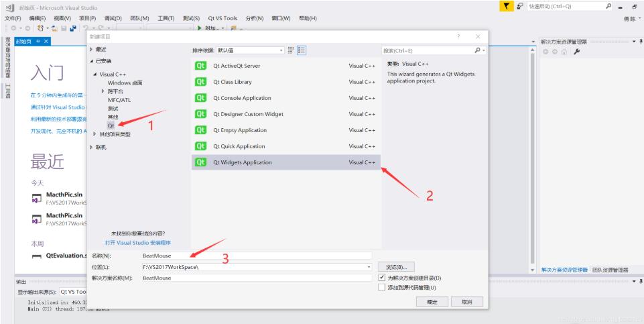Viewport: 644px width, 324px height.
Task: Click the search icon in template search box
Action: [477, 50]
